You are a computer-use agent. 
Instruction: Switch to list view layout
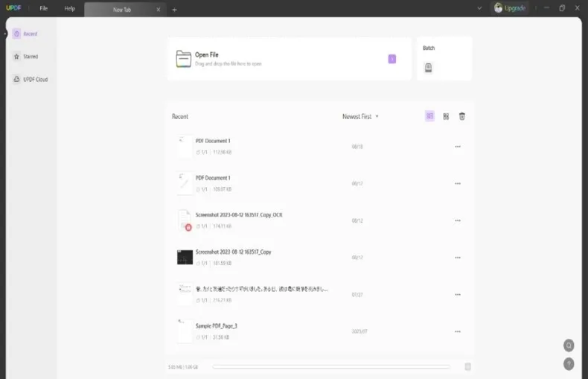tap(429, 116)
